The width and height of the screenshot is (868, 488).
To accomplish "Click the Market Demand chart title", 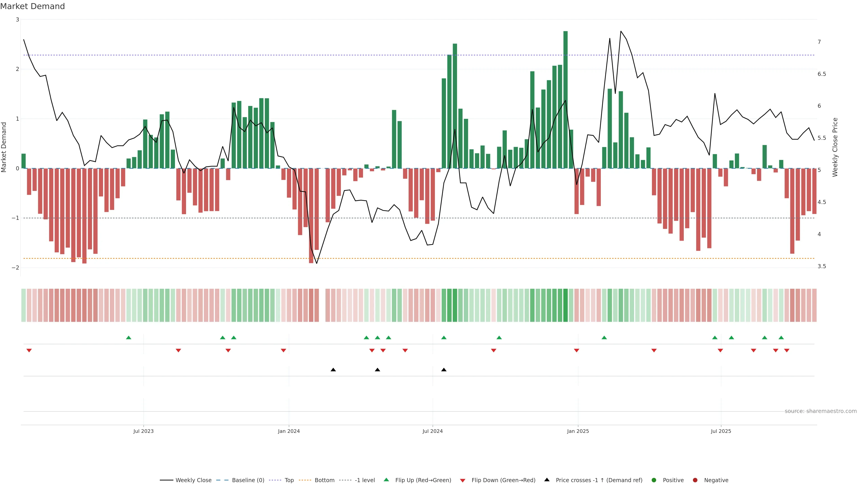I will click(x=33, y=6).
